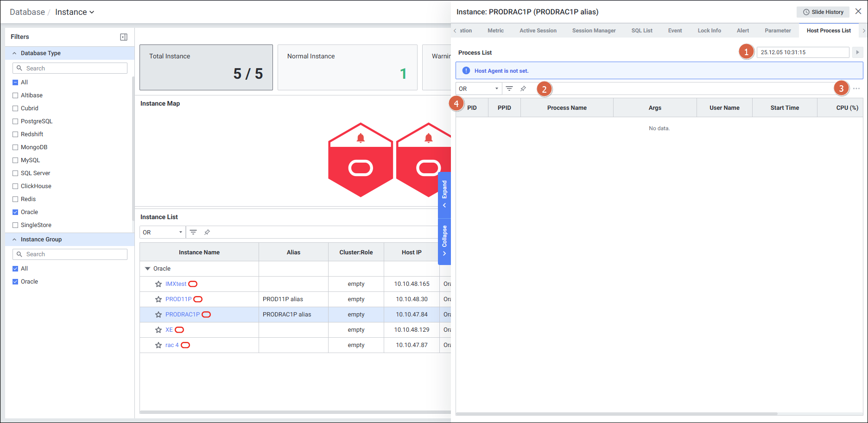Image resolution: width=868 pixels, height=423 pixels.
Task: Enable the MongoDB database type checkbox
Action: (15, 147)
